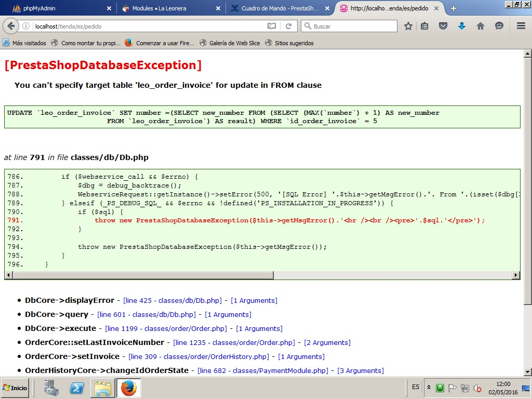Click code box horizontal scrollbar left arrow

click(9, 275)
